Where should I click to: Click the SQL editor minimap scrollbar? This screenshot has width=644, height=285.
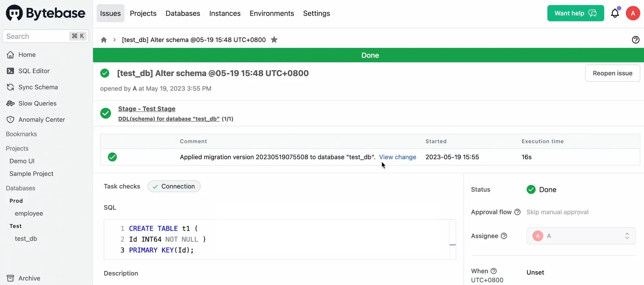coord(453,239)
